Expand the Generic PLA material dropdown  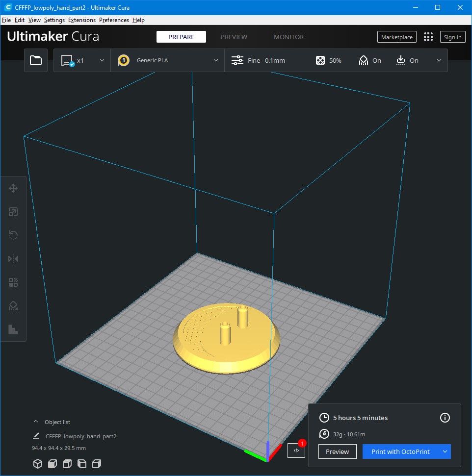[216, 60]
